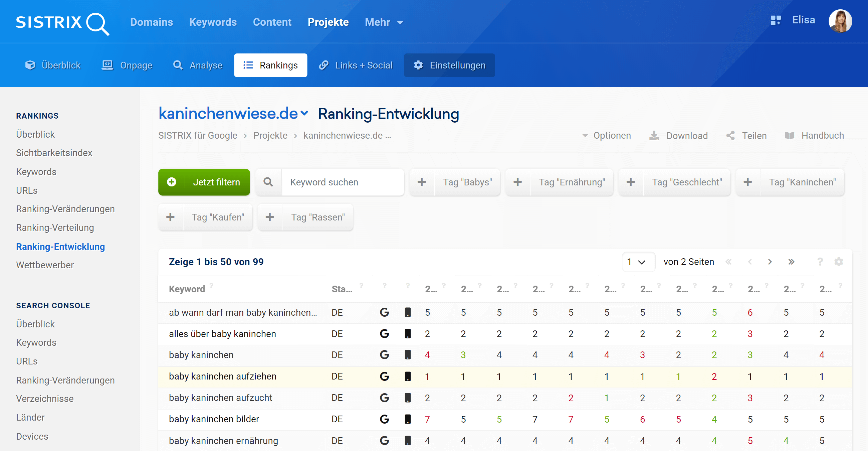Go to the next page arrow
Screen dimensions: 868x451
pyautogui.click(x=770, y=262)
